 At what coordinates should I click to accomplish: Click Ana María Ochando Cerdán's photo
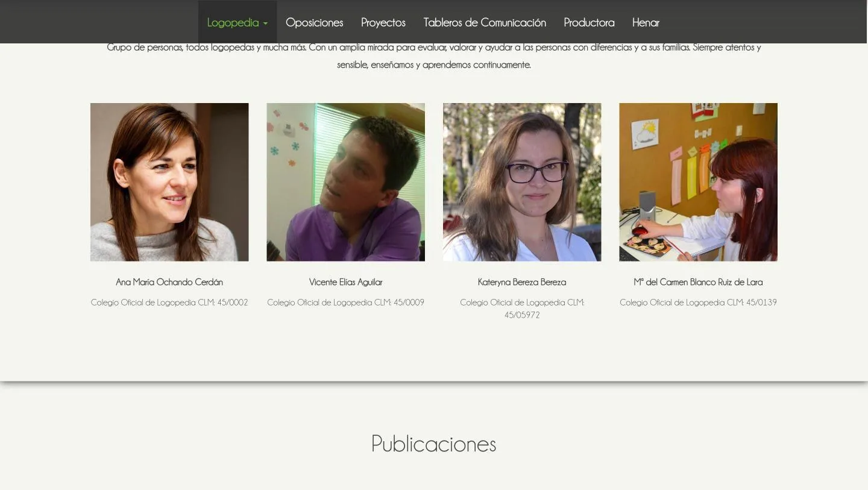[169, 182]
